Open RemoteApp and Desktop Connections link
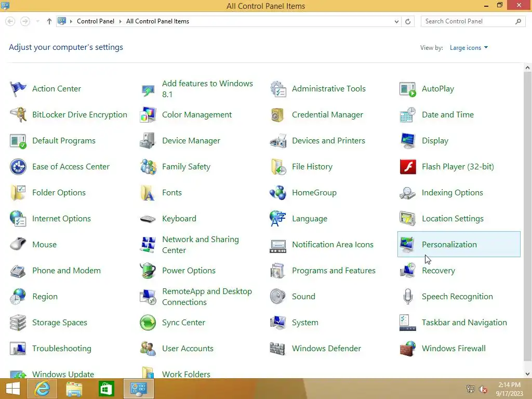532x399 pixels. [207, 297]
